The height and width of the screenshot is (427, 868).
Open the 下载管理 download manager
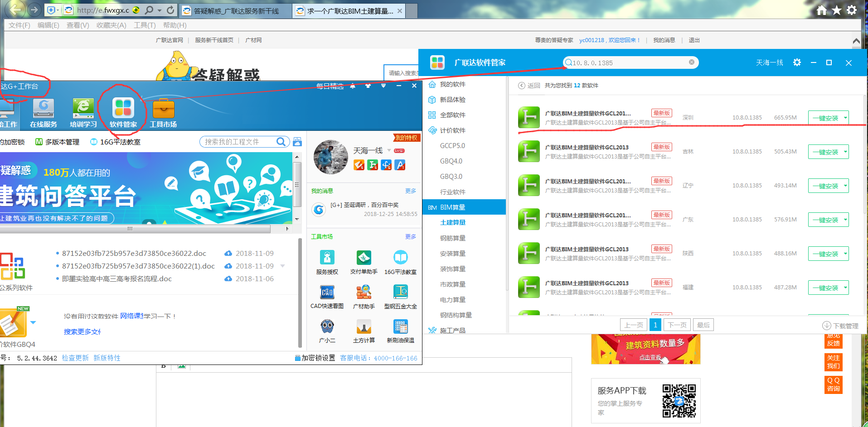840,326
